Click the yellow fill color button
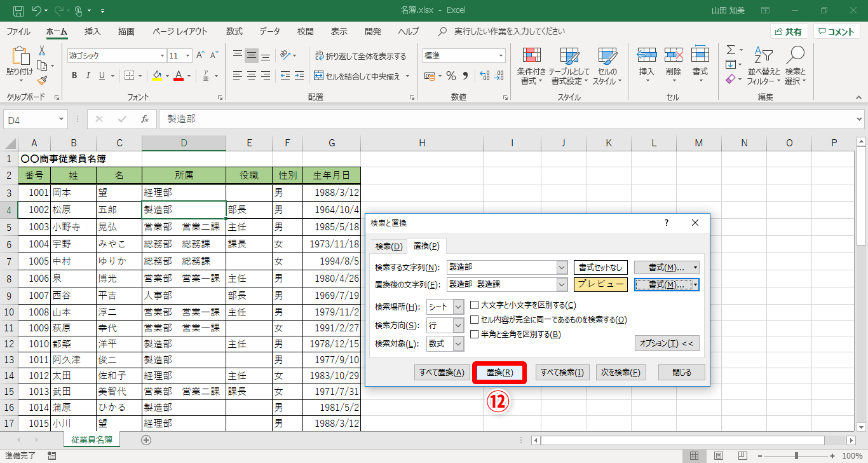 158,76
